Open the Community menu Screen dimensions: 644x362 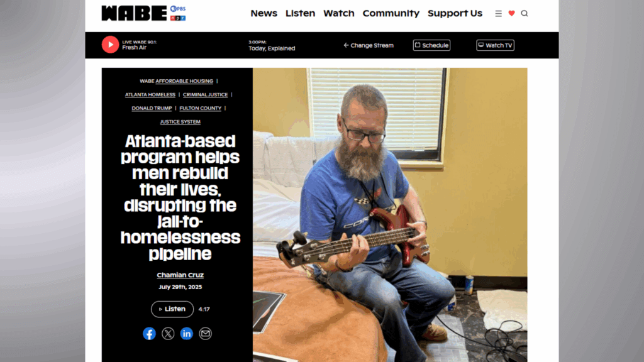tap(391, 14)
